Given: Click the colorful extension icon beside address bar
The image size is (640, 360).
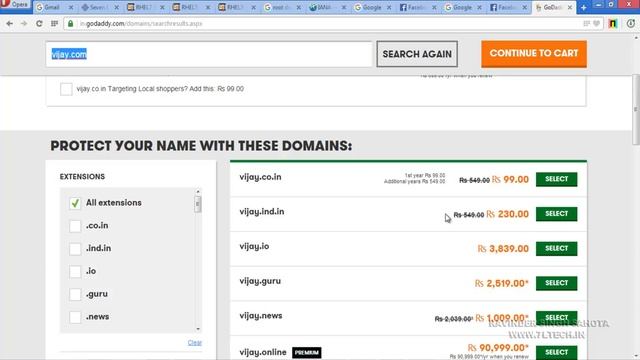Looking at the screenshot, I should [x=613, y=24].
